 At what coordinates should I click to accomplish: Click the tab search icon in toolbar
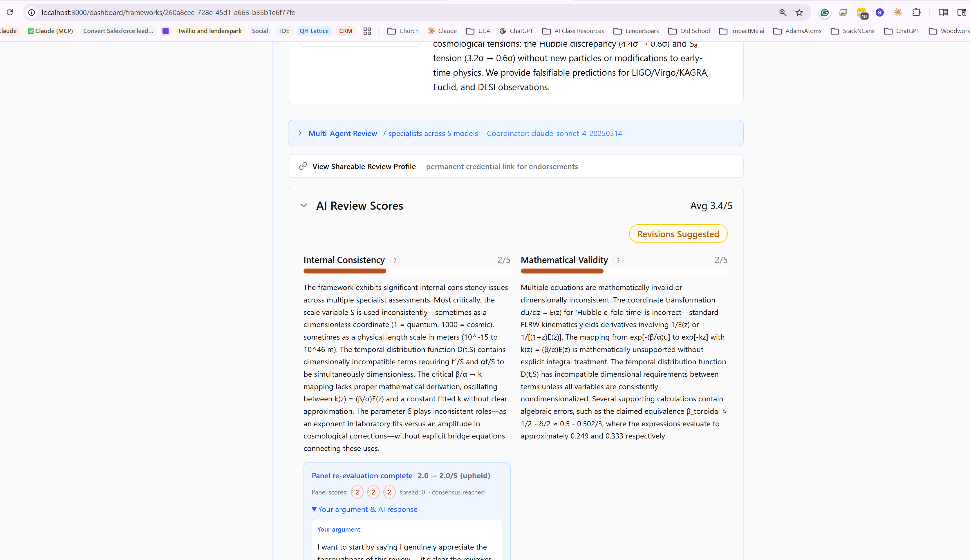tap(962, 12)
